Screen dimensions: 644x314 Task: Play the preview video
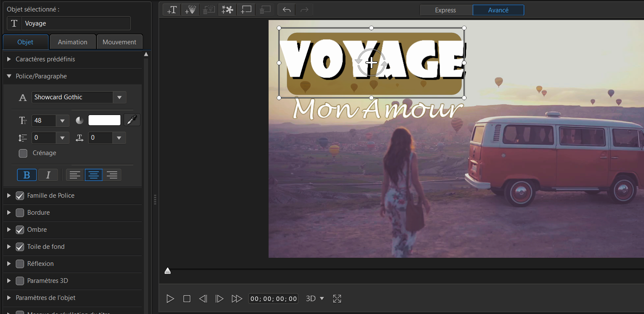[170, 299]
